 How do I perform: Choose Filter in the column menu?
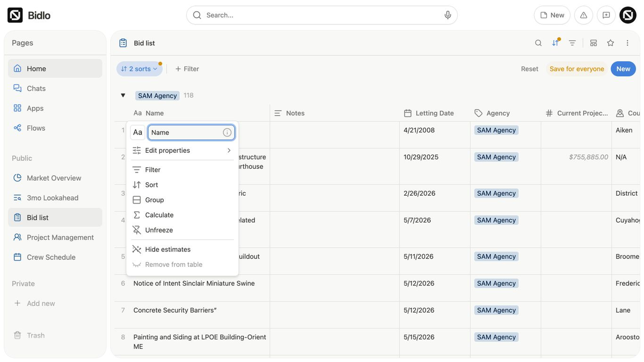click(x=182, y=170)
